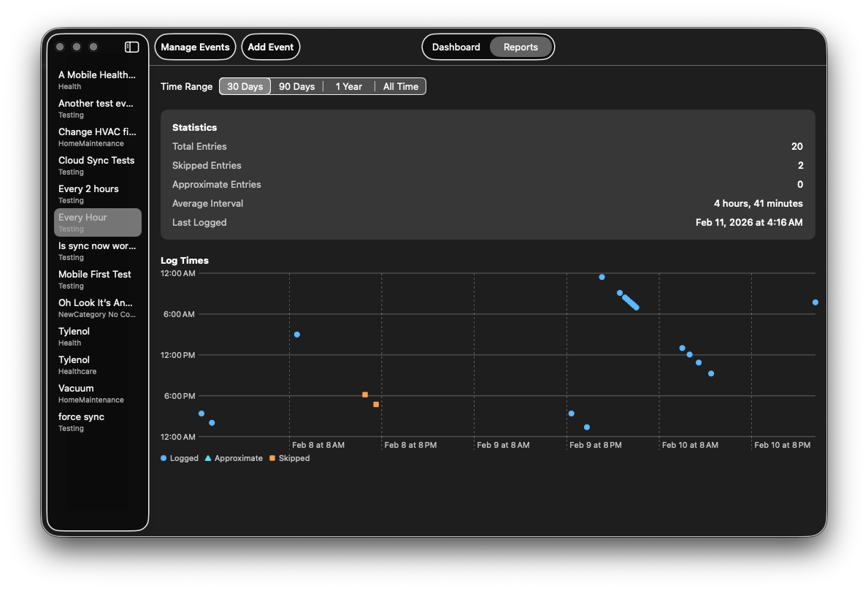Click the skipped entry marker near Feb 8 evening
The height and width of the screenshot is (591, 868).
pyautogui.click(x=365, y=394)
